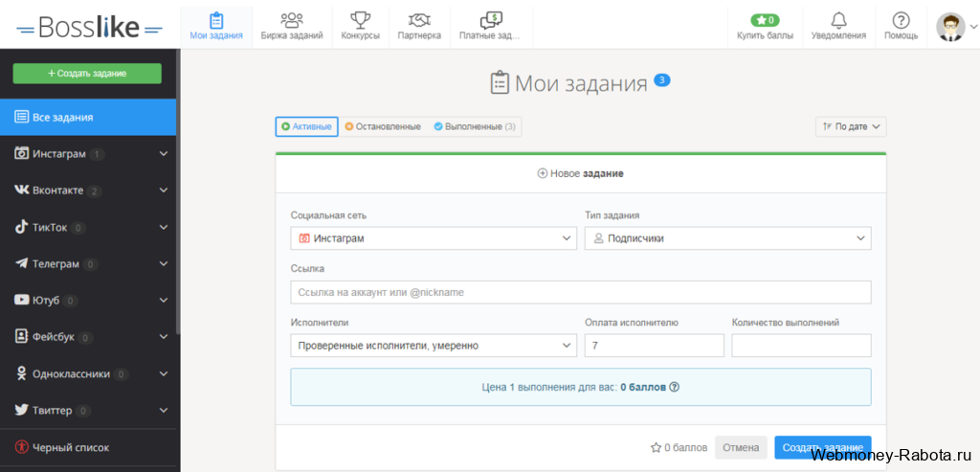Open Партнерка handshake icon
The image size is (980, 472).
(419, 20)
